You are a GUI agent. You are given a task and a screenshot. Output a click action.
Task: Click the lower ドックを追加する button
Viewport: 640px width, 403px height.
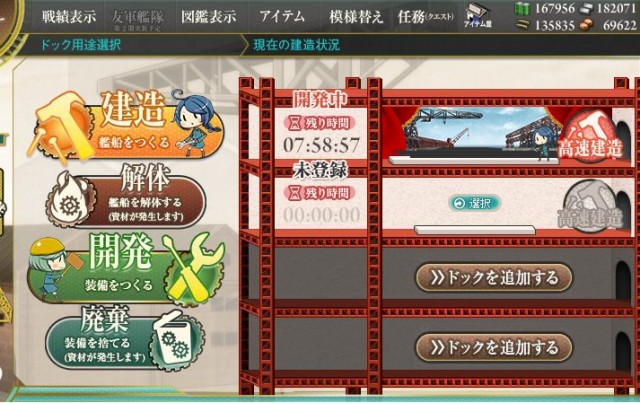[494, 347]
